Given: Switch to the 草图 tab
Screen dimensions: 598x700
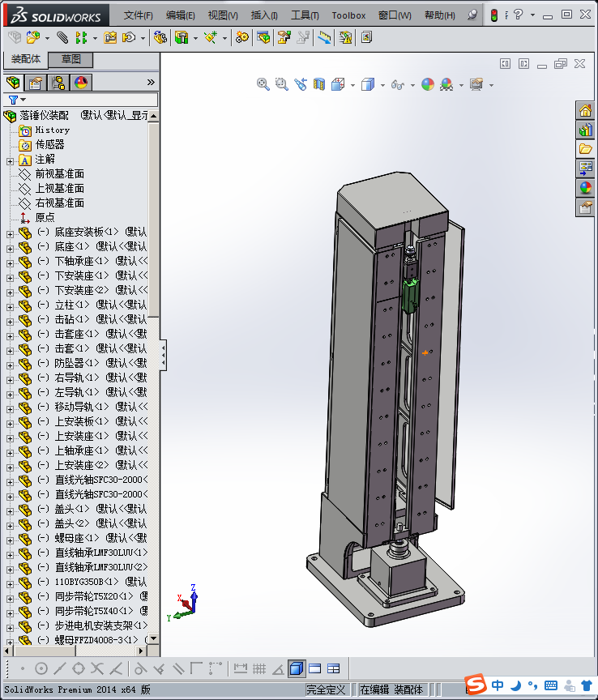Looking at the screenshot, I should [71, 59].
